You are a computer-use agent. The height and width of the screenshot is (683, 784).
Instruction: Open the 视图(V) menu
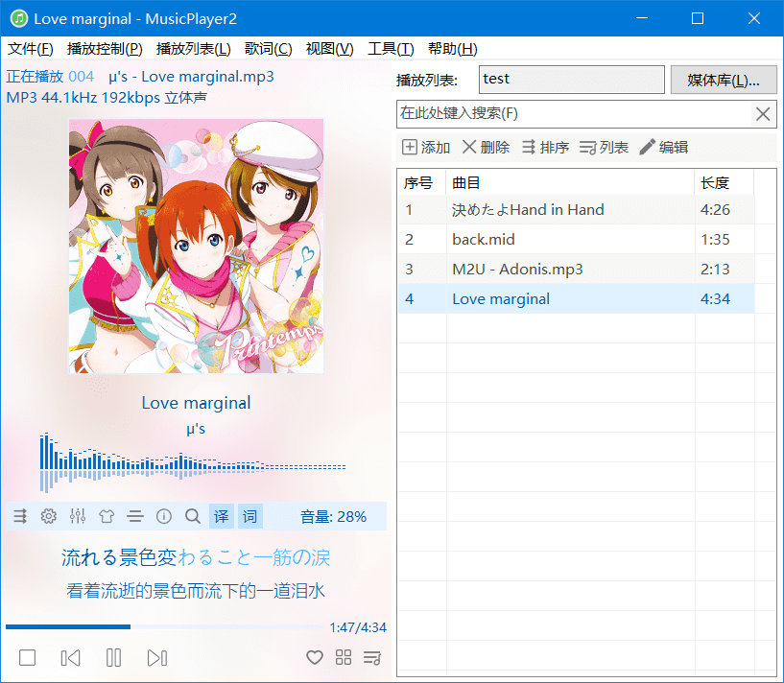point(329,49)
